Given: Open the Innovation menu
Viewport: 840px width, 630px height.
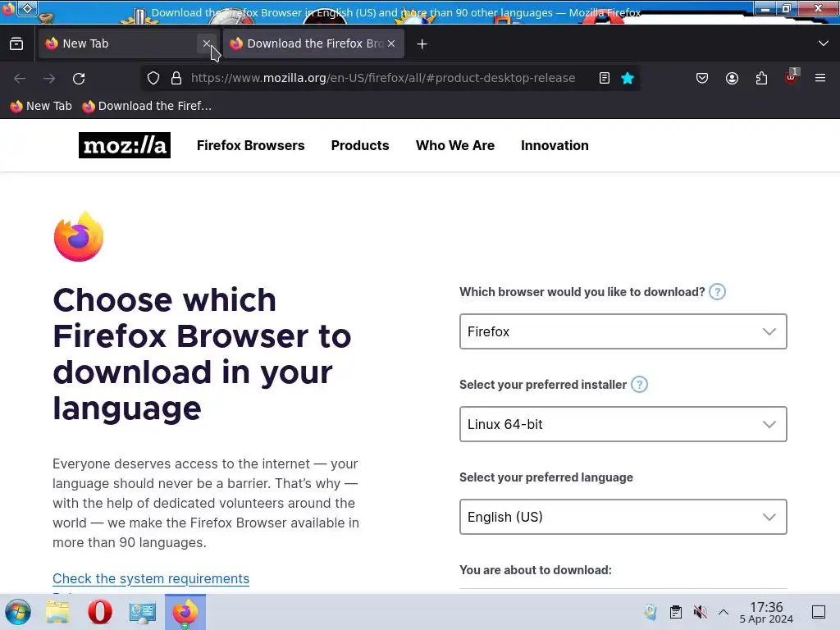Looking at the screenshot, I should (555, 145).
